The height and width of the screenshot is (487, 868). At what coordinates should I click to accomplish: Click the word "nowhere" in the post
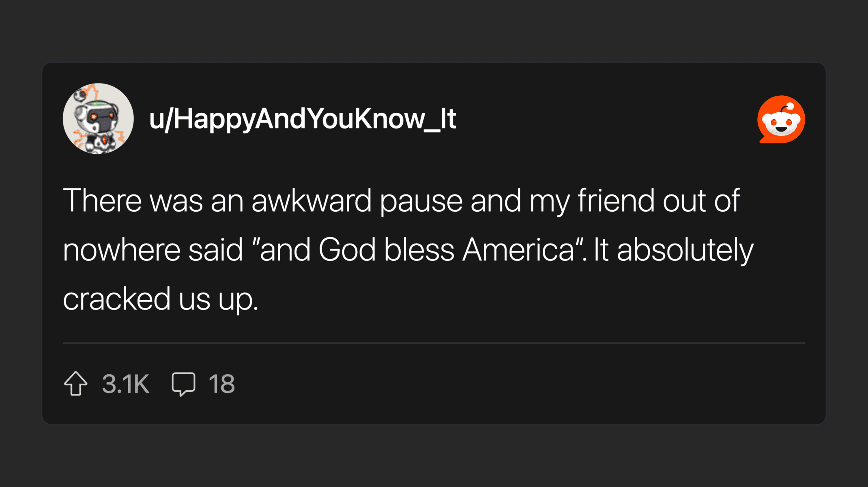click(x=121, y=250)
